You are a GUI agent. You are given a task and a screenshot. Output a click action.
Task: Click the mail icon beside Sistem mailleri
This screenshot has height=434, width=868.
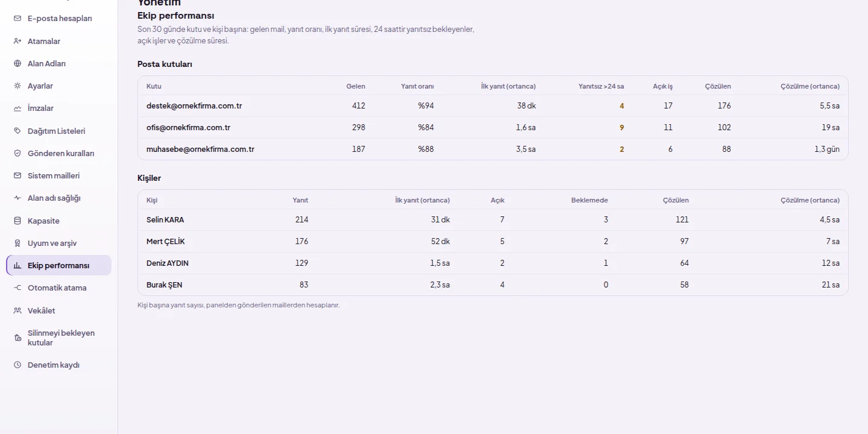[x=17, y=175]
